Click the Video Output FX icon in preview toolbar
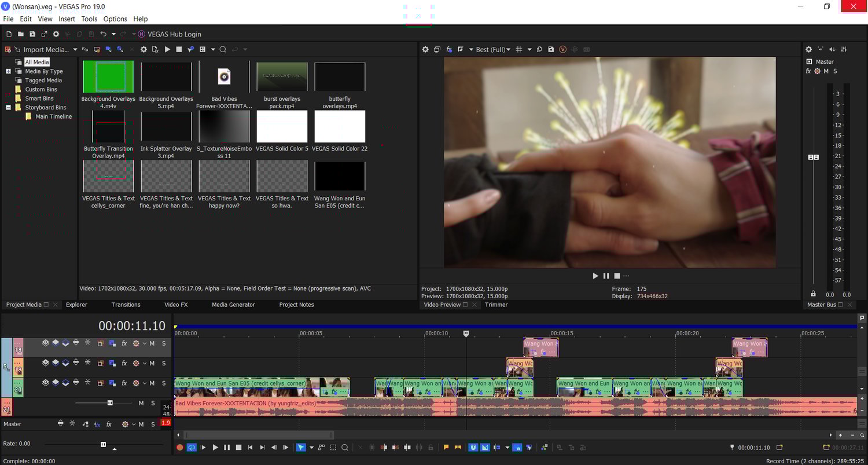Viewport: 868px width, 465px height. coord(450,50)
